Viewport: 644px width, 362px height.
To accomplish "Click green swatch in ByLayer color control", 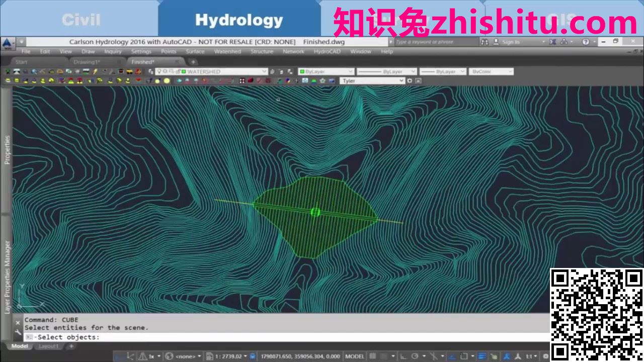I will tap(302, 71).
